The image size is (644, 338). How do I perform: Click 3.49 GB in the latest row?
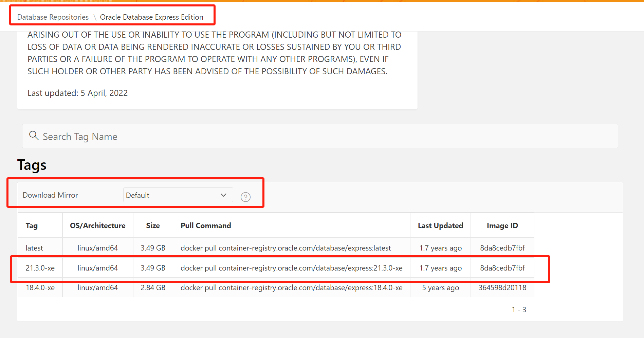153,248
